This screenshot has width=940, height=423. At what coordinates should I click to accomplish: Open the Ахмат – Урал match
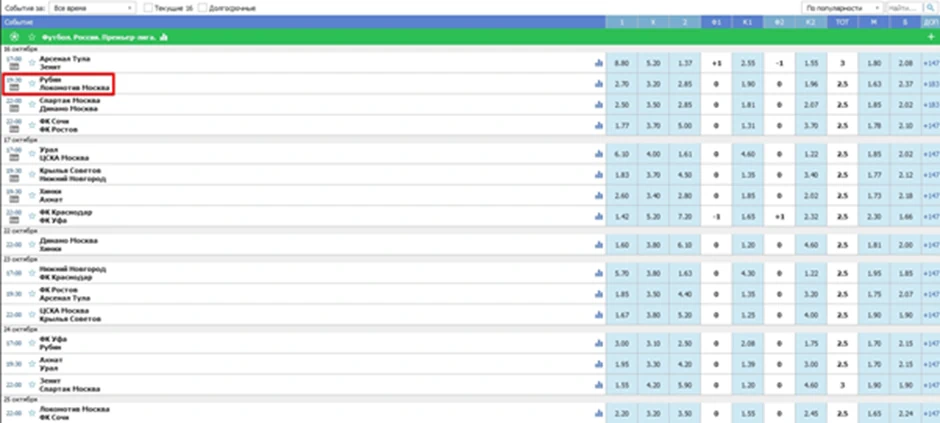click(51, 364)
